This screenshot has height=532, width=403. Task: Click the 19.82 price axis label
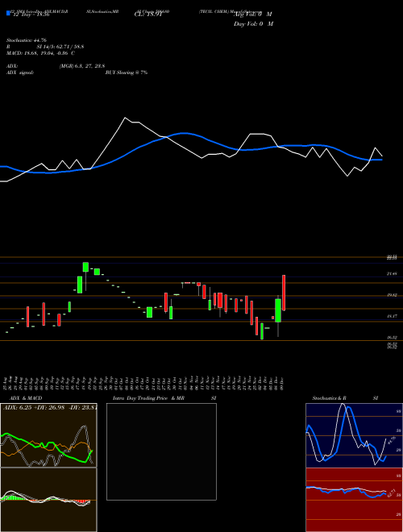[x=393, y=295]
